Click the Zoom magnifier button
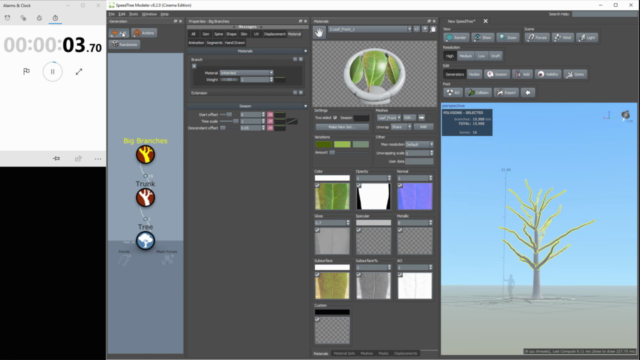 pyautogui.click(x=508, y=37)
